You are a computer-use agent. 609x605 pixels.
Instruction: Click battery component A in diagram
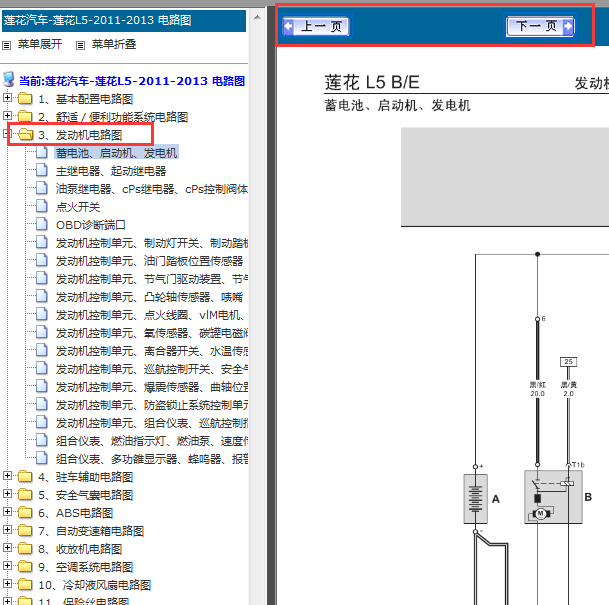pos(476,499)
